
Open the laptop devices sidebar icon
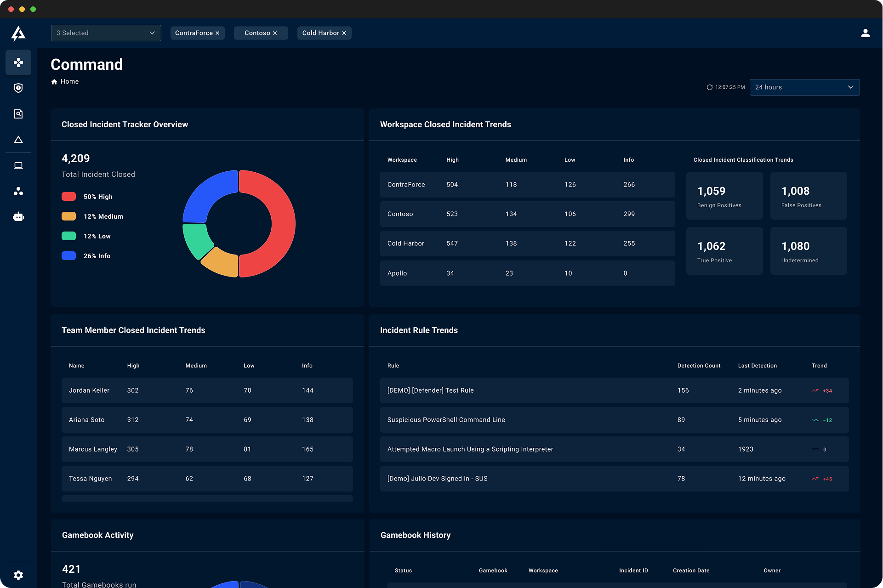pyautogui.click(x=18, y=165)
